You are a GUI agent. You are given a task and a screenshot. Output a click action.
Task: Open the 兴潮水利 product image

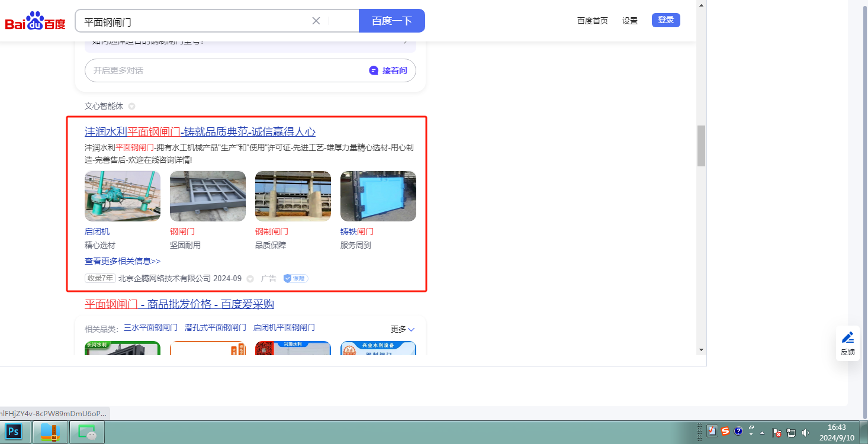(x=293, y=348)
